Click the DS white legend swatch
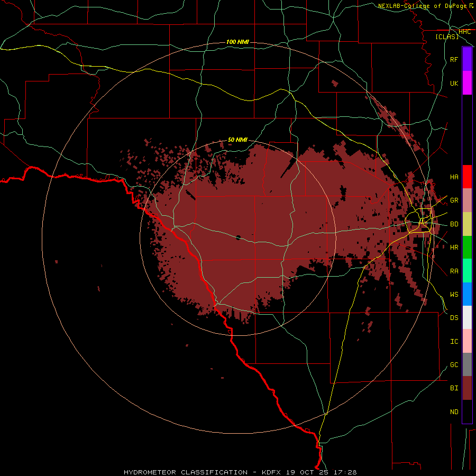This screenshot has width=476, height=476. coord(467,317)
